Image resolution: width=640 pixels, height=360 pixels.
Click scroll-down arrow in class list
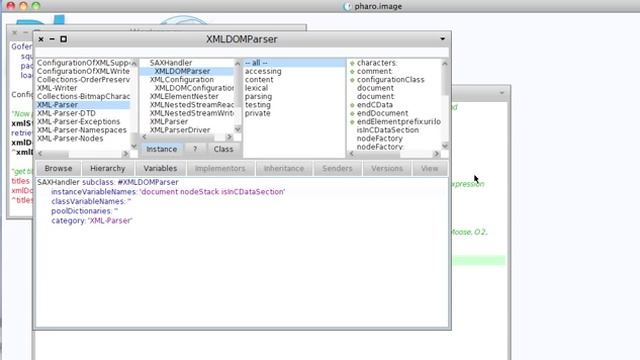tap(238, 129)
